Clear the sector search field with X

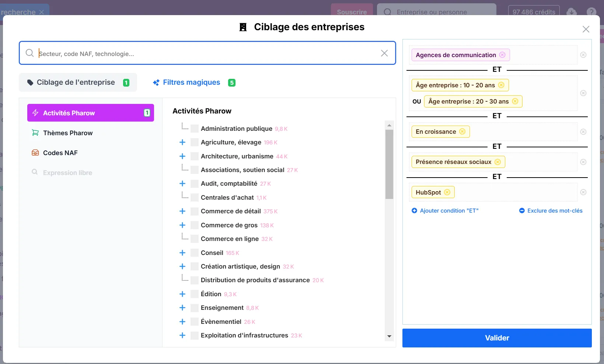click(384, 53)
